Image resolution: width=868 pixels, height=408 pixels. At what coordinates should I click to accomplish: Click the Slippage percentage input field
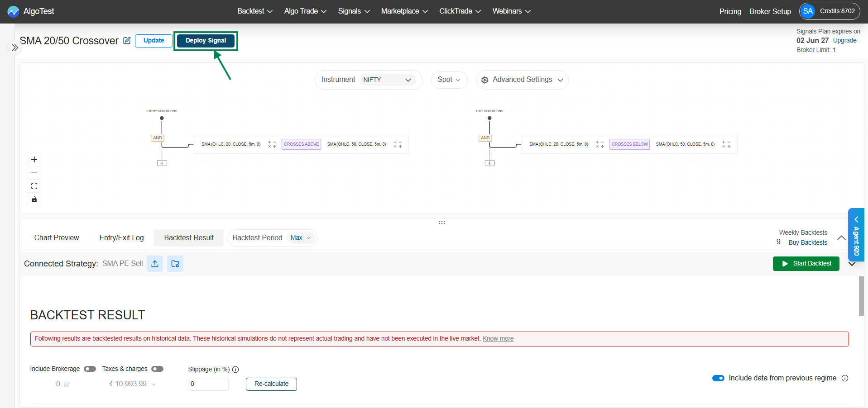(x=208, y=384)
